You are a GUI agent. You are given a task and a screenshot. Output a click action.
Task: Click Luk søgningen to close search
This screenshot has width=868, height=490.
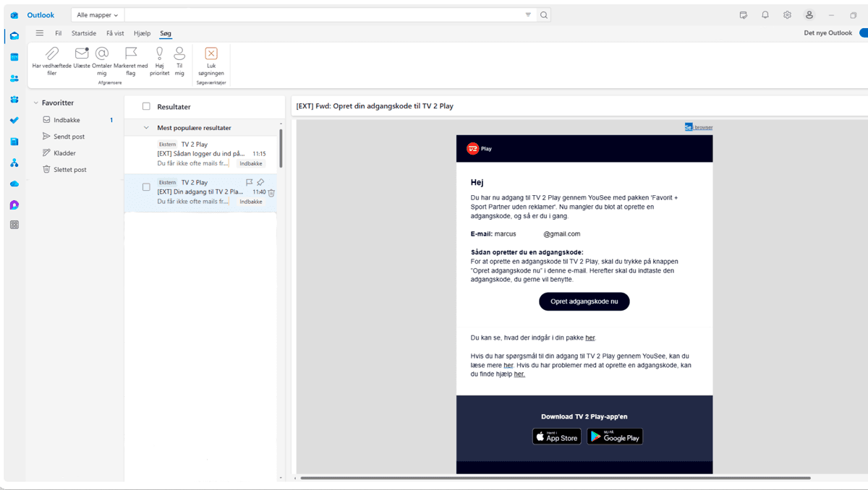coord(211,61)
